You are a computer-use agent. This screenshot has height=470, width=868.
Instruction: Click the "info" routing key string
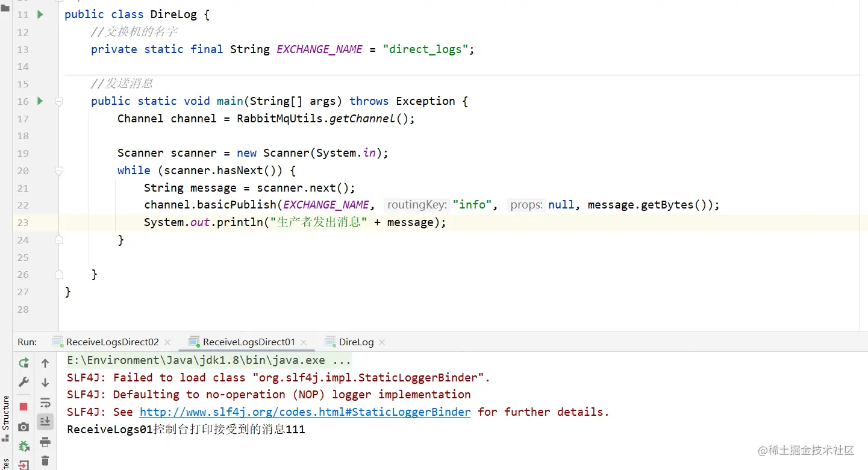tap(473, 205)
